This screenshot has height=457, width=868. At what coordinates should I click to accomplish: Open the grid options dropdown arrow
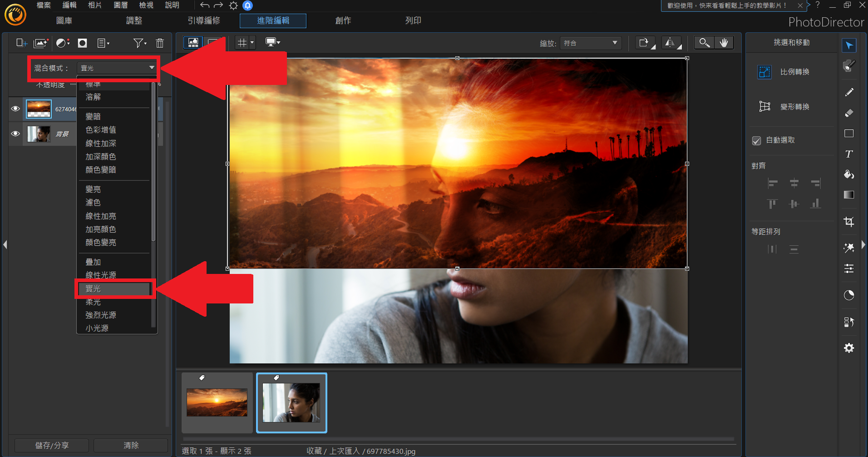click(x=252, y=43)
